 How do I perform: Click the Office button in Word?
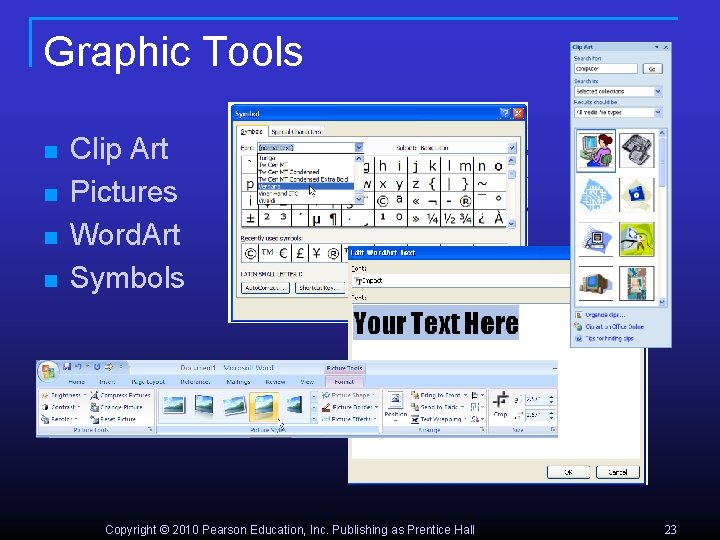click(48, 371)
